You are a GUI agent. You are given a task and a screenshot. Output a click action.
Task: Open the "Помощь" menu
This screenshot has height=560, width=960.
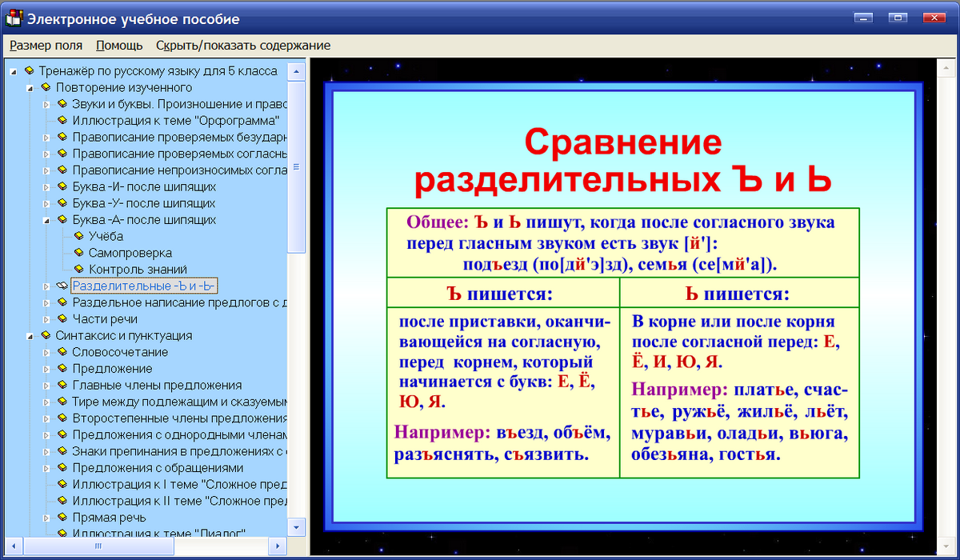click(x=118, y=46)
